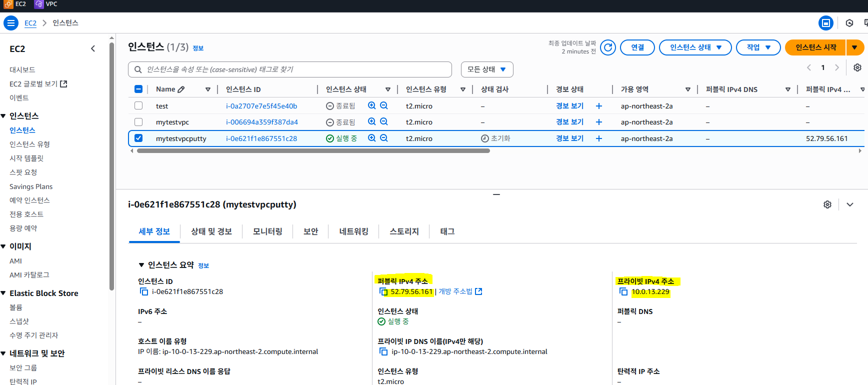Check the mytestvpc instance checkbox
868x385 pixels.
[x=138, y=121]
